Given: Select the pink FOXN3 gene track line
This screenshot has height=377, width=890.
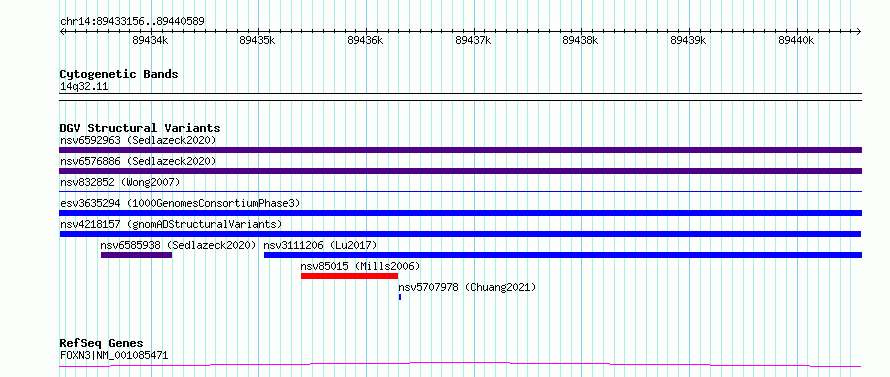Looking at the screenshot, I should pyautogui.click(x=460, y=365).
